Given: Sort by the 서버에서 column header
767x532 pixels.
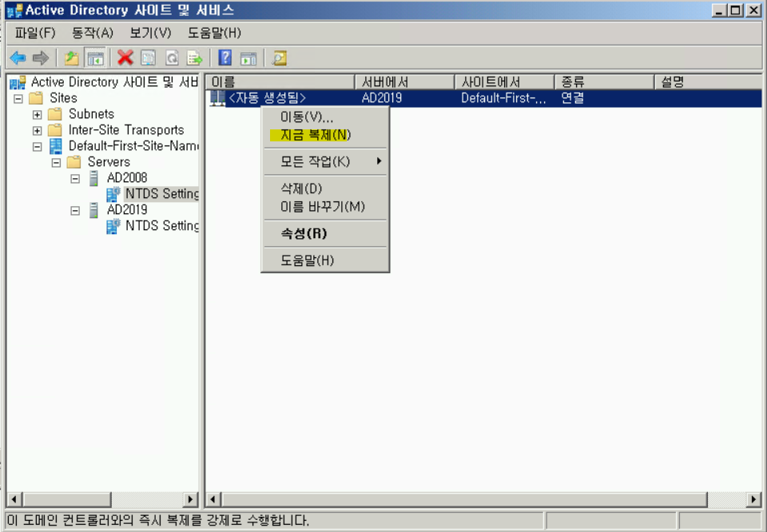Looking at the screenshot, I should (x=405, y=81).
